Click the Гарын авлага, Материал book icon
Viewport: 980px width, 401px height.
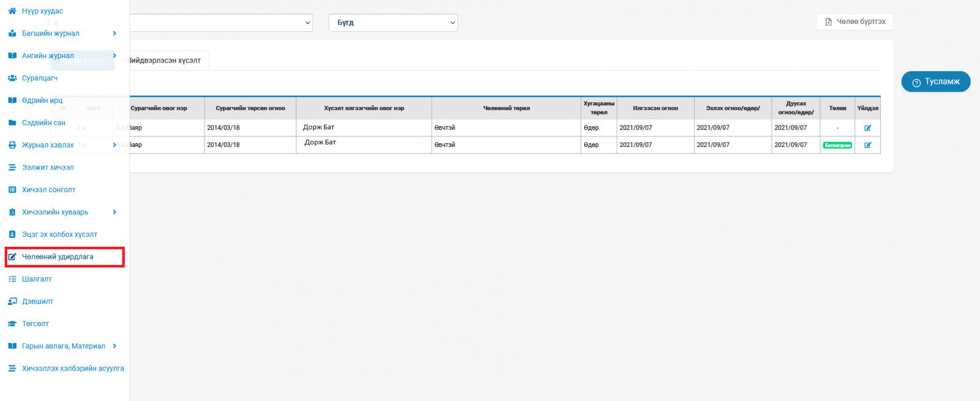12,346
